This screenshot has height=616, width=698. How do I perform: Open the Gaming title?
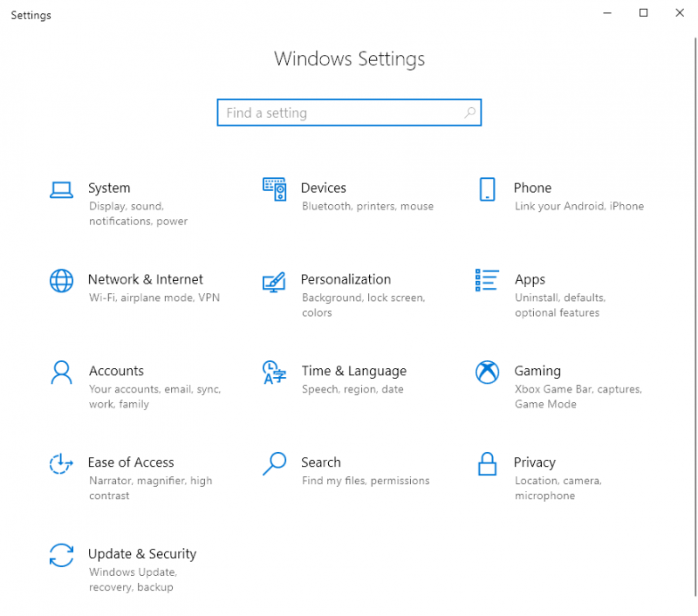[537, 371]
